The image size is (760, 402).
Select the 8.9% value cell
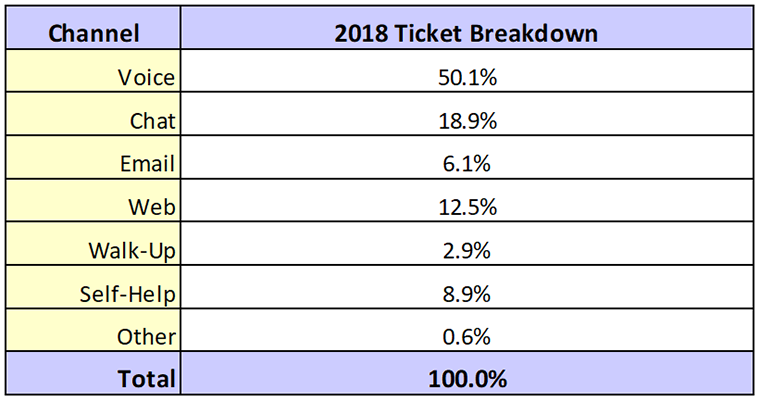coord(466,293)
